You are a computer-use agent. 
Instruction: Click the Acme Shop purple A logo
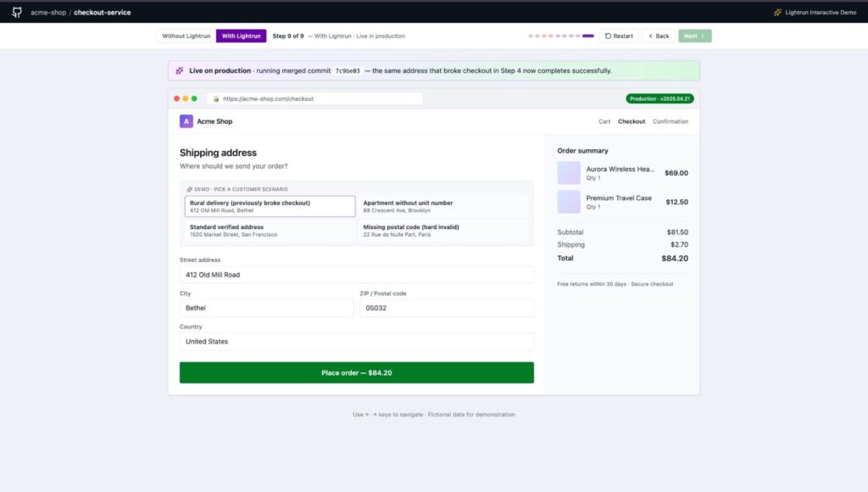click(x=186, y=121)
